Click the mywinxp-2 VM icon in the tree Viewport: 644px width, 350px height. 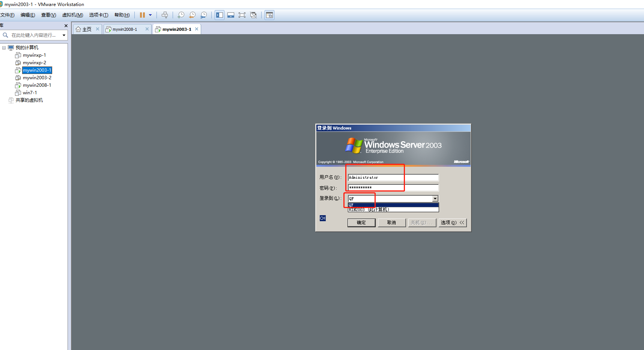[x=18, y=63]
